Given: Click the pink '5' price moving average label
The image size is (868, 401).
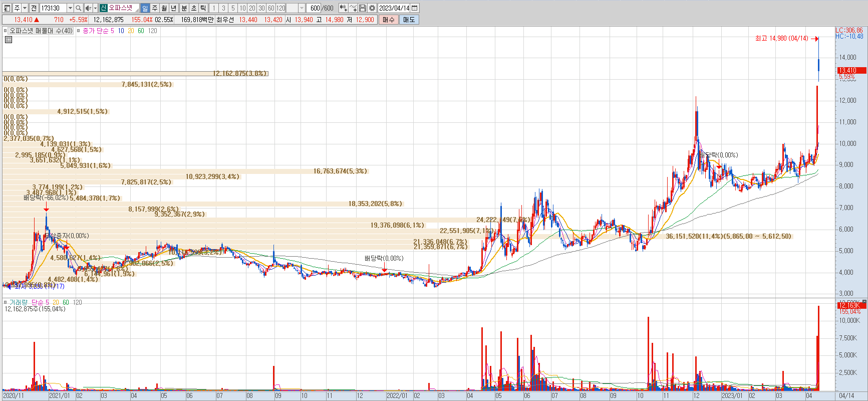Looking at the screenshot, I should click(x=112, y=31).
